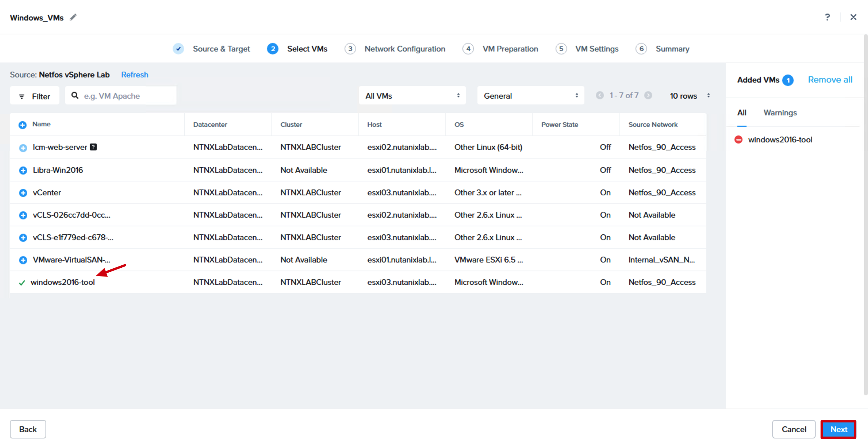This screenshot has height=448, width=868.
Task: Deselect the checked windows2016-tool row
Action: (22, 283)
